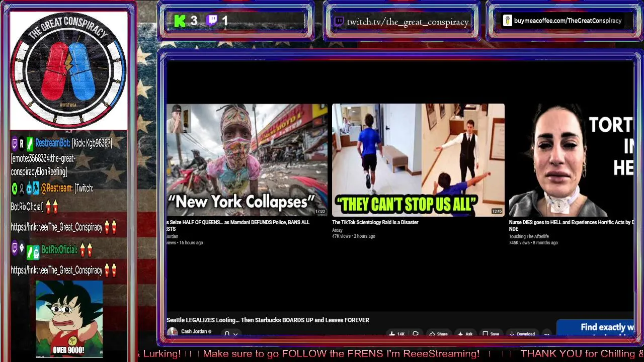This screenshot has height=362, width=644.
Task: Click the Kick logo in viewer counter
Action: pyautogui.click(x=180, y=21)
